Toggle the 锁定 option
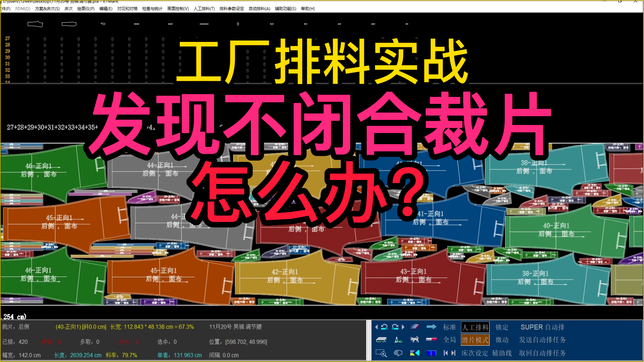This screenshot has width=644, height=362. (x=502, y=327)
